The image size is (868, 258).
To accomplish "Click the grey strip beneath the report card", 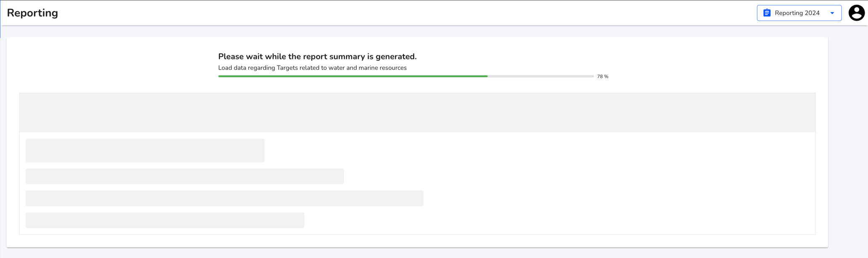I will pyautogui.click(x=417, y=253).
